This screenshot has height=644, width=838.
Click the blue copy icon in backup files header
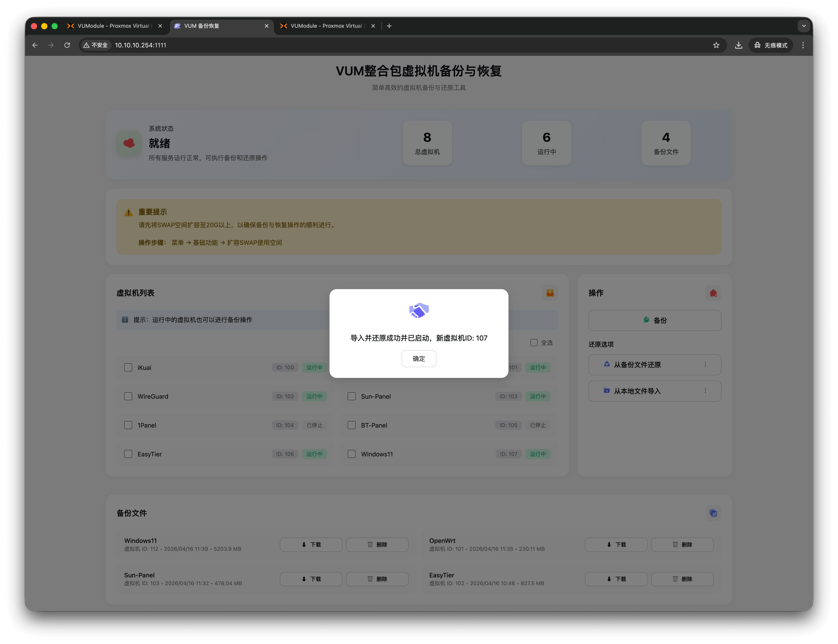[713, 513]
